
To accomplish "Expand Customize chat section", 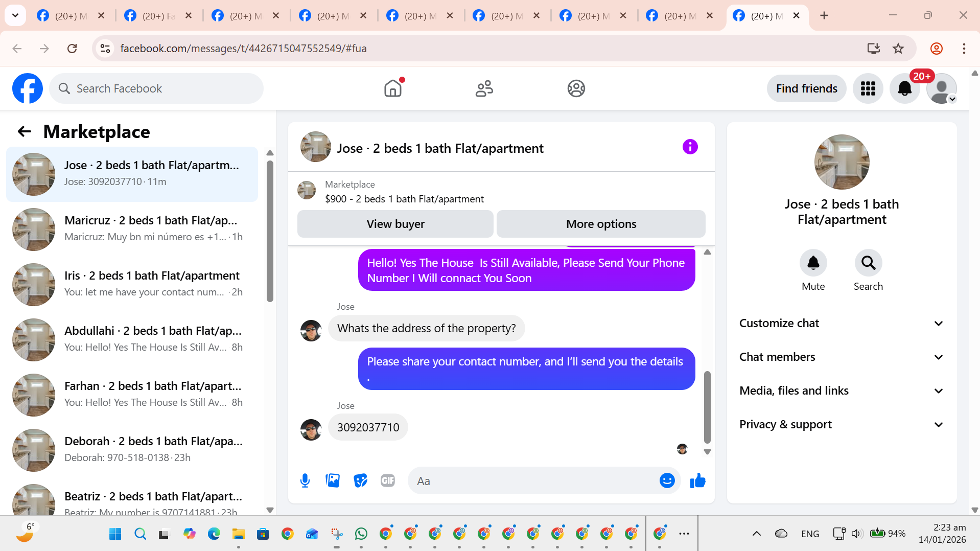I will click(841, 323).
